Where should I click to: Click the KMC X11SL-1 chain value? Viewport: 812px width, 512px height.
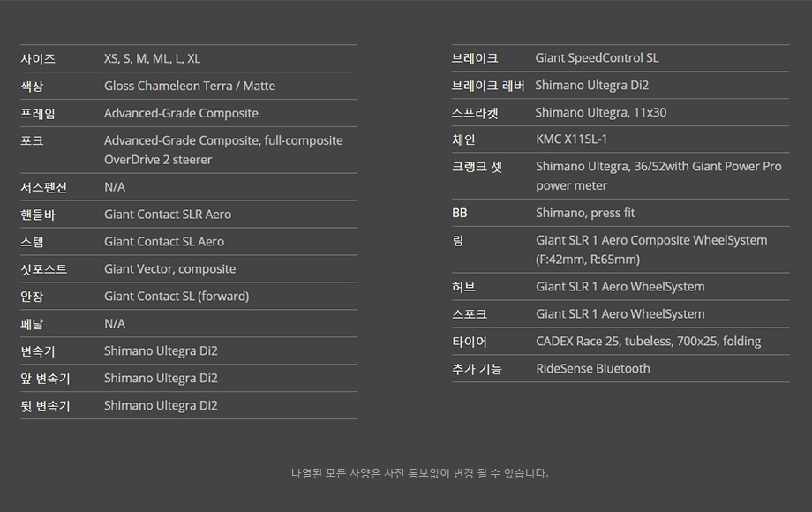click(571, 139)
